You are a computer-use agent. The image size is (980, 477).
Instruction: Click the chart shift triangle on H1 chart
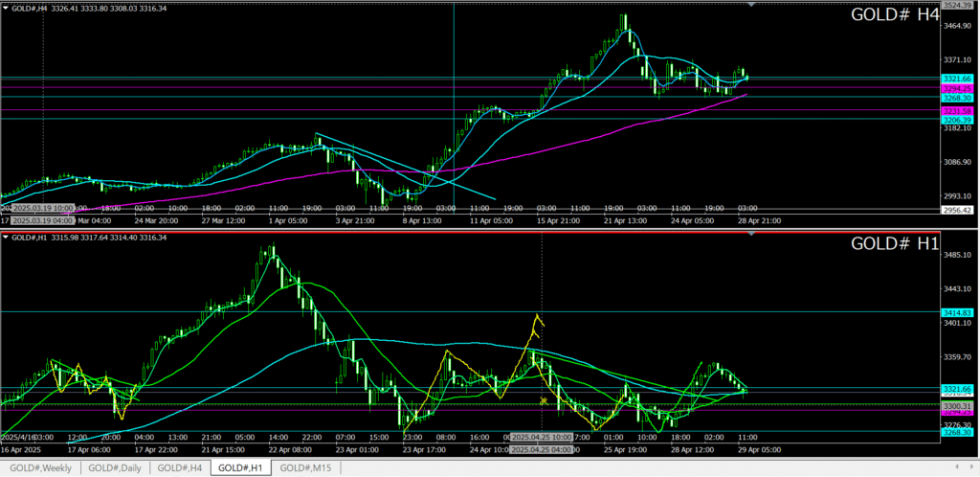point(749,235)
